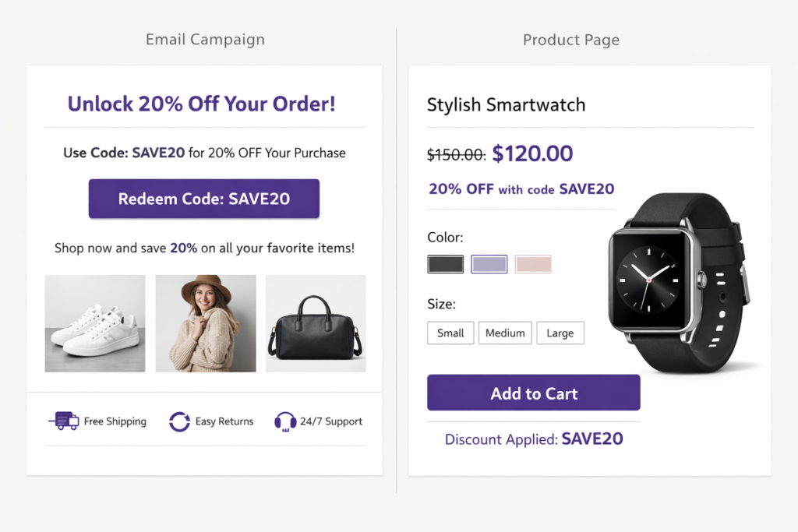This screenshot has height=532, width=798.
Task: Select the Medium size option
Action: coord(505,333)
